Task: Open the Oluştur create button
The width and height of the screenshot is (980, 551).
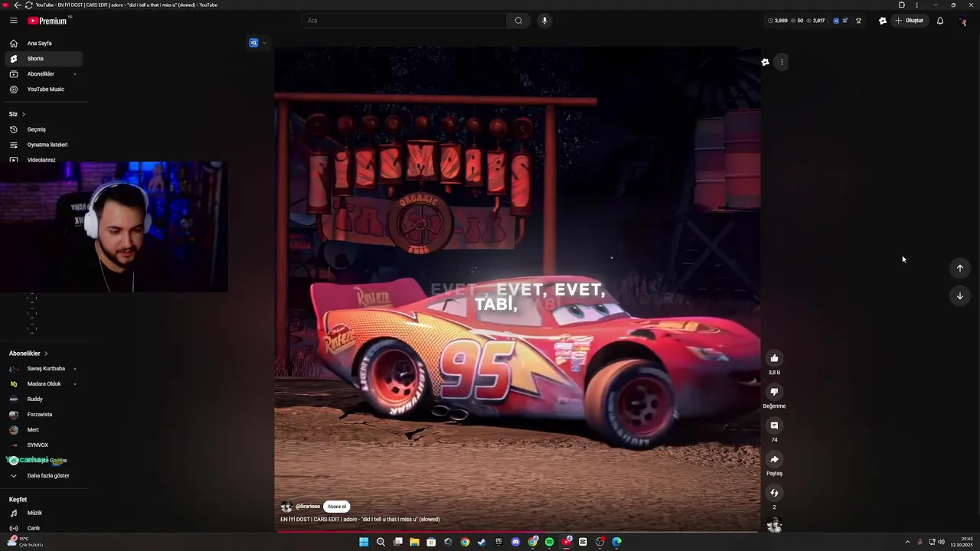Action: click(910, 21)
